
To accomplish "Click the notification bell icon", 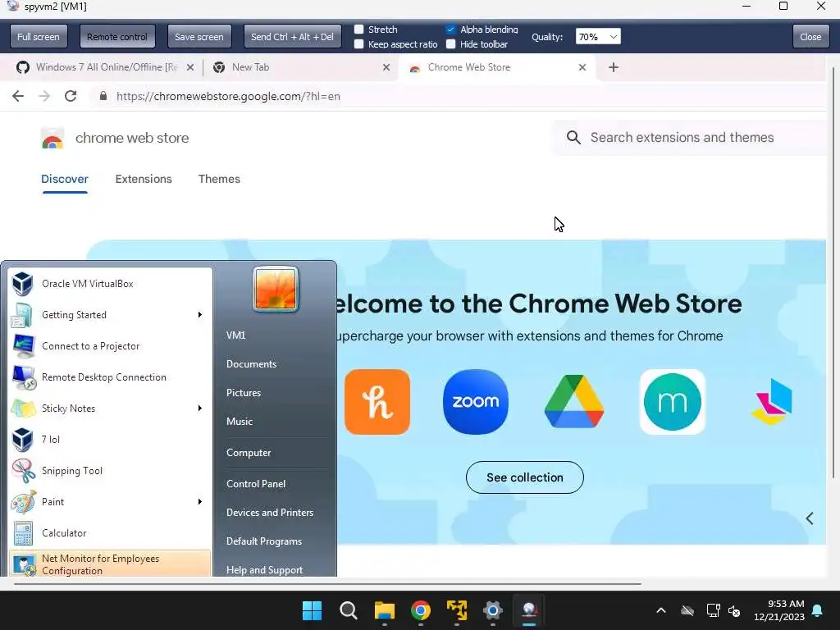I will [818, 610].
